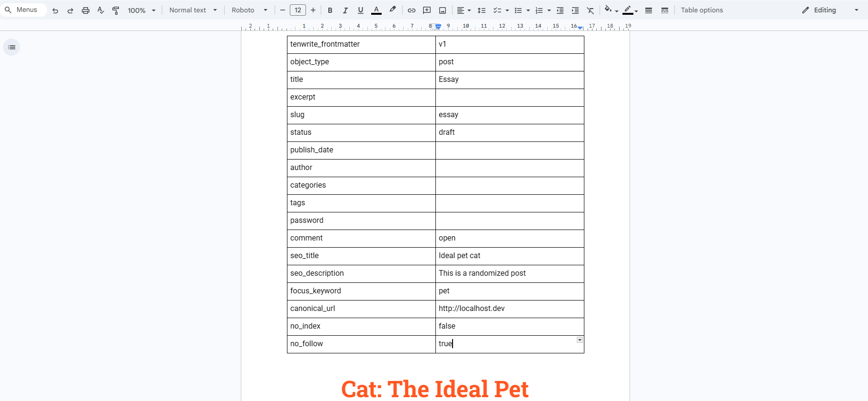Viewport: 868px width, 401px height.
Task: Click the 'focus_keyword' label cell
Action: click(361, 291)
